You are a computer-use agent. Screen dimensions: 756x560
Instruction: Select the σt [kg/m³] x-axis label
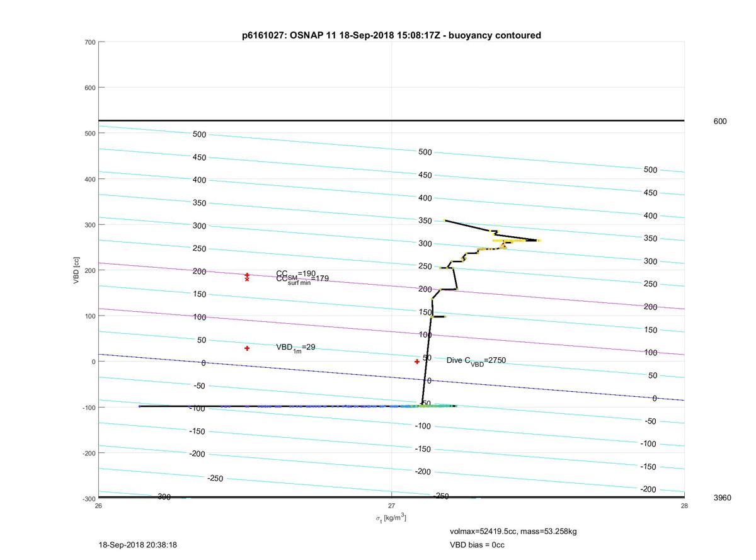click(391, 518)
